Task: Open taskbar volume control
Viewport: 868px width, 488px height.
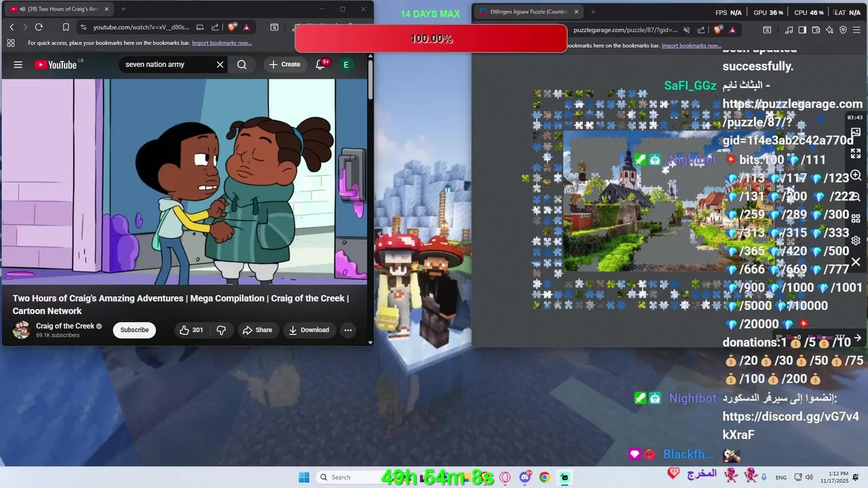Action: 808,477
